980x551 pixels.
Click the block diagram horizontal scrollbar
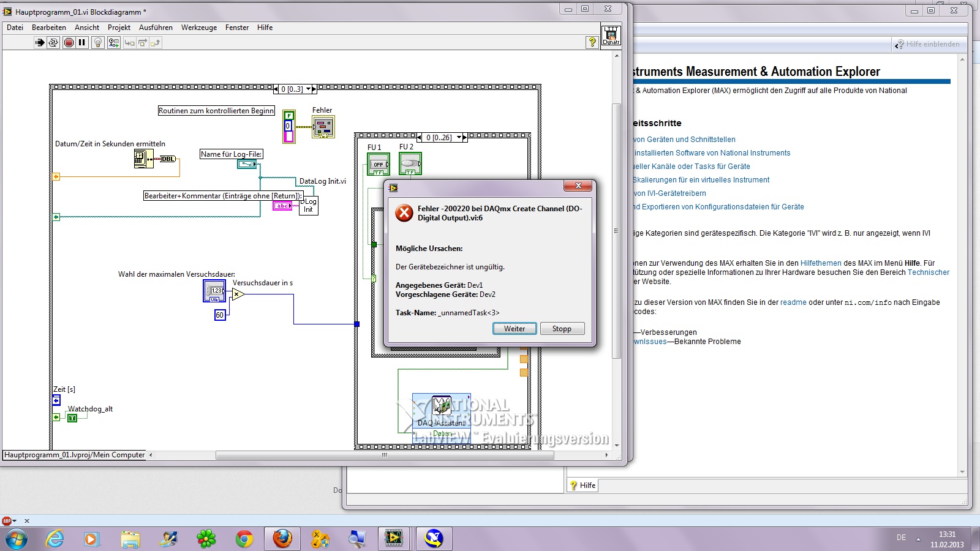pyautogui.click(x=383, y=455)
